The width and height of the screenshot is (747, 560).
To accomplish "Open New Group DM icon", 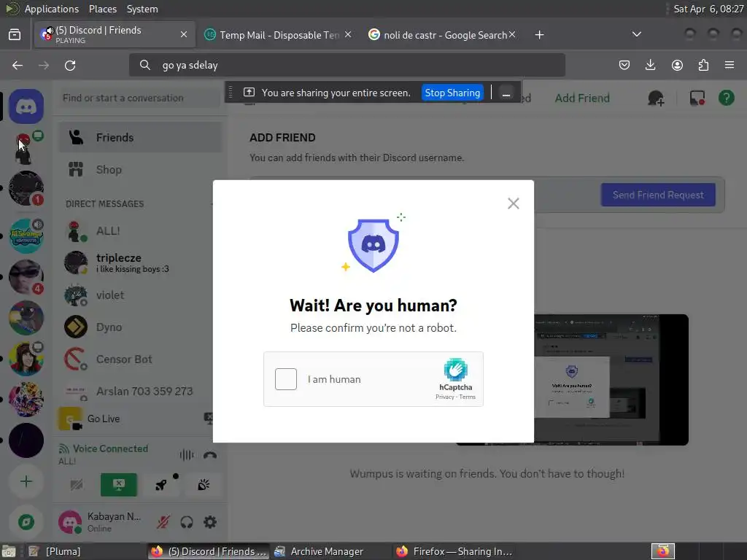I will coord(656,98).
